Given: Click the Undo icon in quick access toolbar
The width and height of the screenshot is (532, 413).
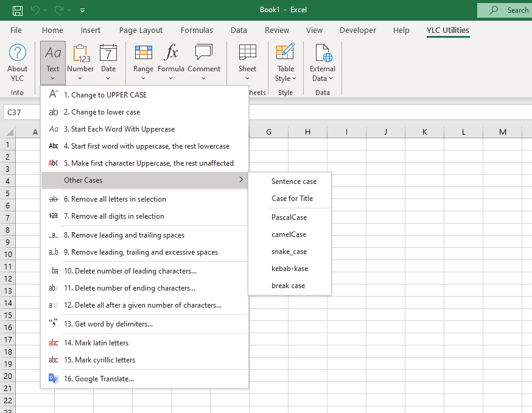Looking at the screenshot, I should (x=35, y=10).
